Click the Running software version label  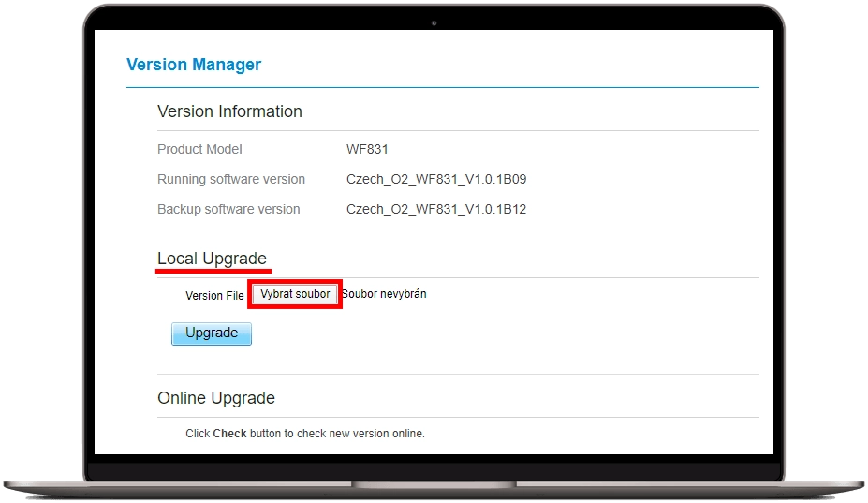(x=231, y=179)
